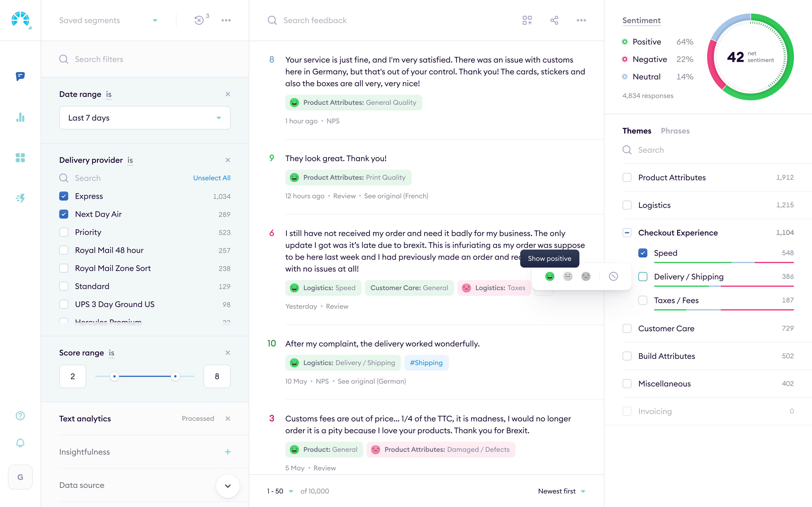Click the Unselect All link
This screenshot has width=812, height=507.
pyautogui.click(x=211, y=178)
